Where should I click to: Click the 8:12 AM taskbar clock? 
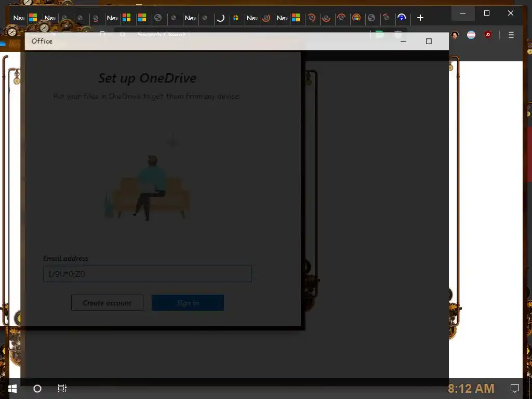click(471, 389)
